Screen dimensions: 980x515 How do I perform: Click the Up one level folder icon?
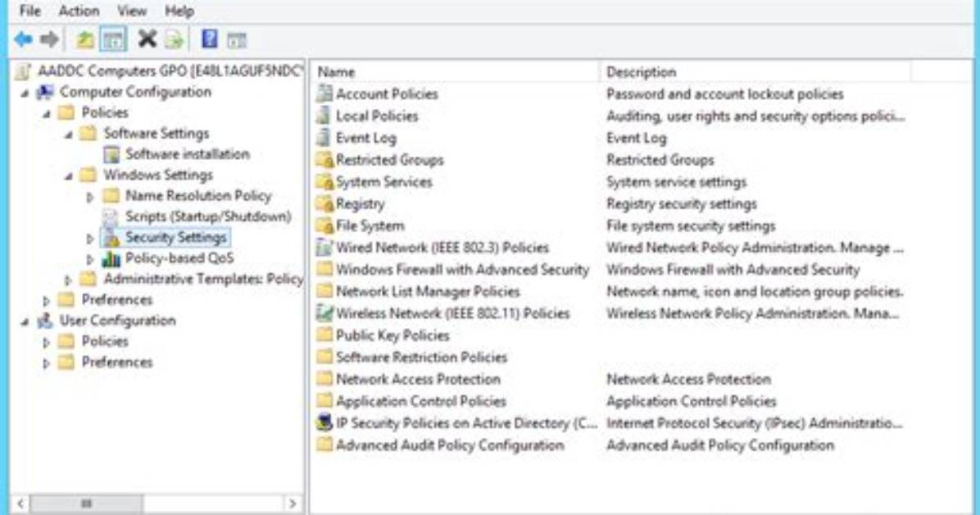pos(85,40)
